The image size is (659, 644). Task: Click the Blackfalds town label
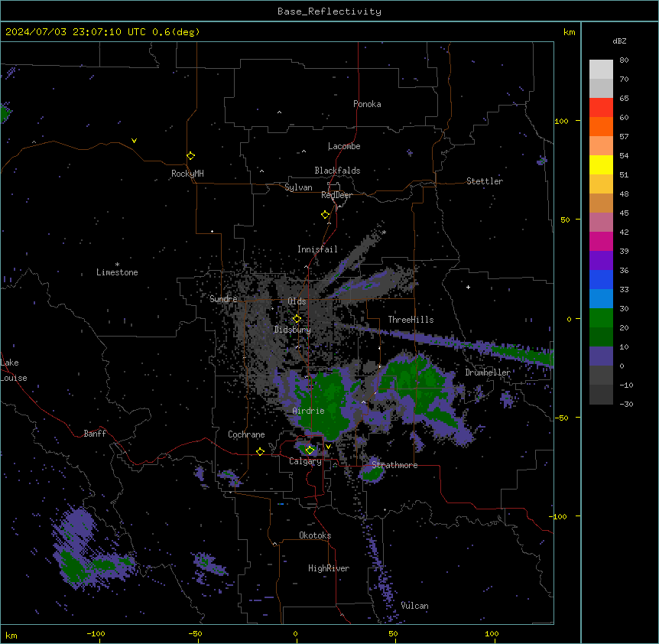pyautogui.click(x=337, y=171)
